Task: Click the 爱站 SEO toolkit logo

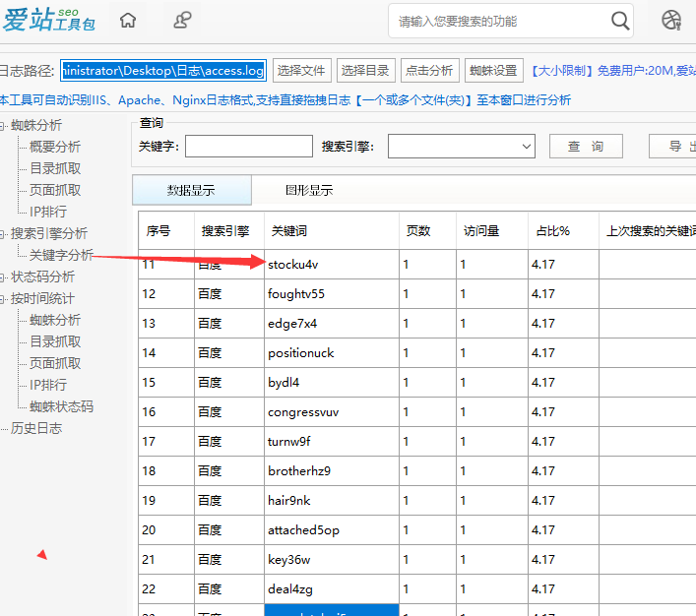Action: pyautogui.click(x=49, y=20)
